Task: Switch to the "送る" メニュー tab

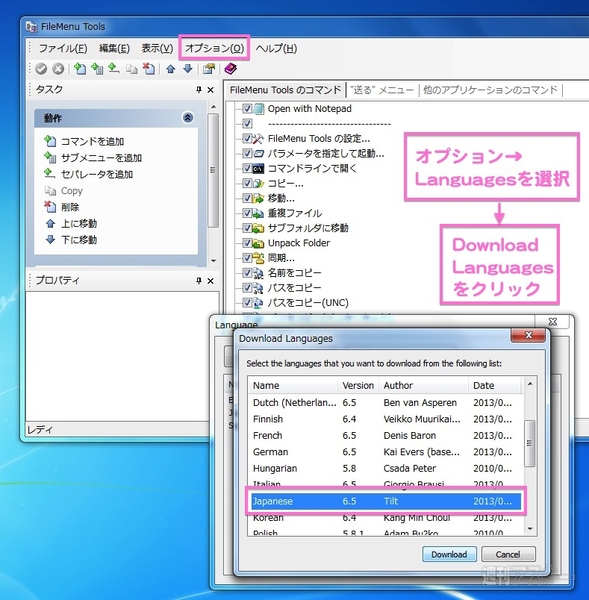Action: [x=382, y=90]
